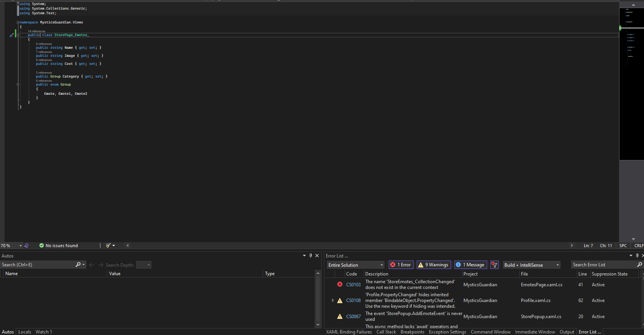Click the green No issues found checkmark
This screenshot has width=644, height=335.
41,246
